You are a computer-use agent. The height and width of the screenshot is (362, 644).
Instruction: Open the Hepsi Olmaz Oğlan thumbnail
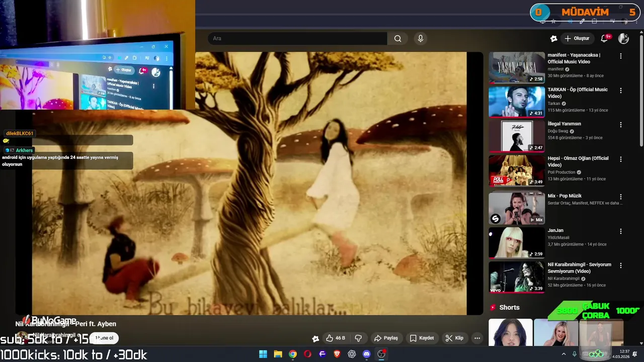pyautogui.click(x=517, y=170)
